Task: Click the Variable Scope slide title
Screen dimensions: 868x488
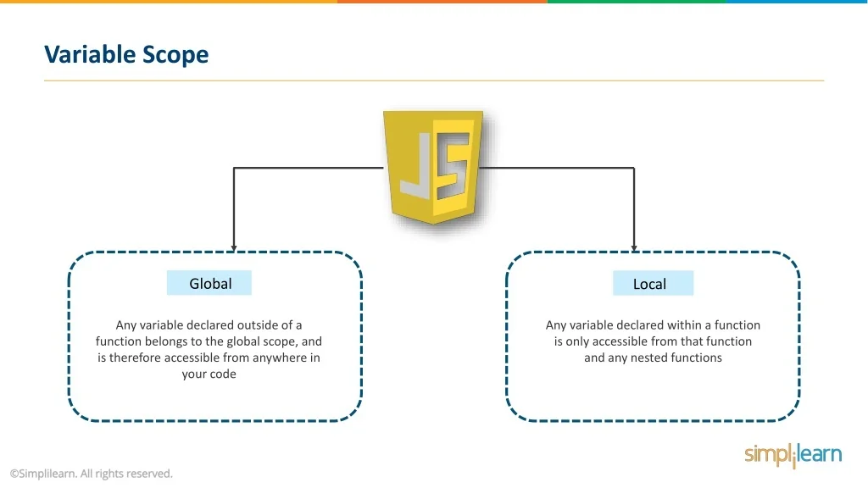Action: pyautogui.click(x=126, y=54)
